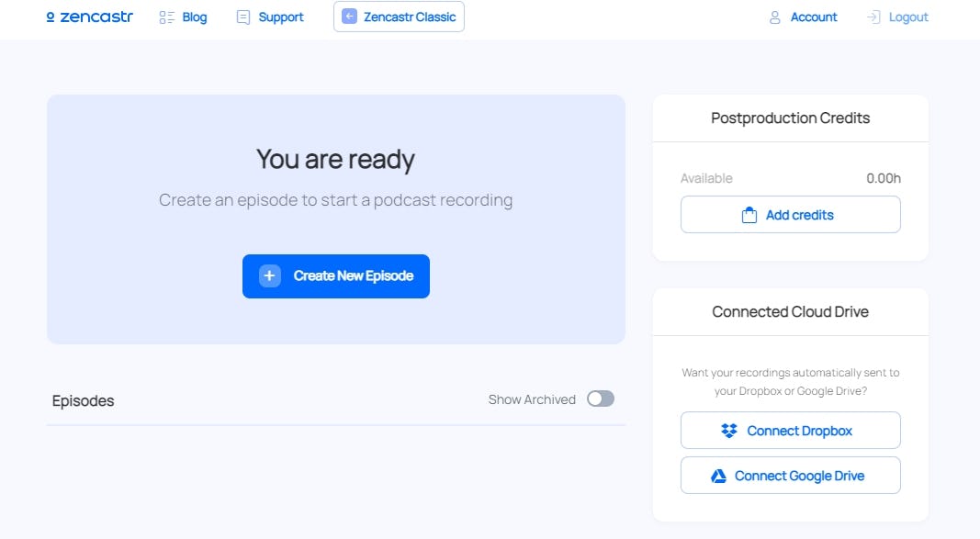This screenshot has height=539, width=980.
Task: Click the Logout door-arrow icon
Action: [873, 17]
